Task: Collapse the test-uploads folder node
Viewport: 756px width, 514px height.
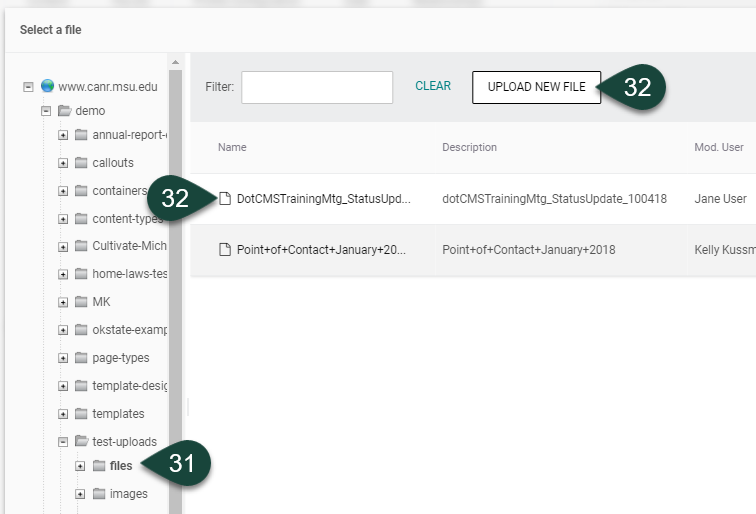Action: 63,442
